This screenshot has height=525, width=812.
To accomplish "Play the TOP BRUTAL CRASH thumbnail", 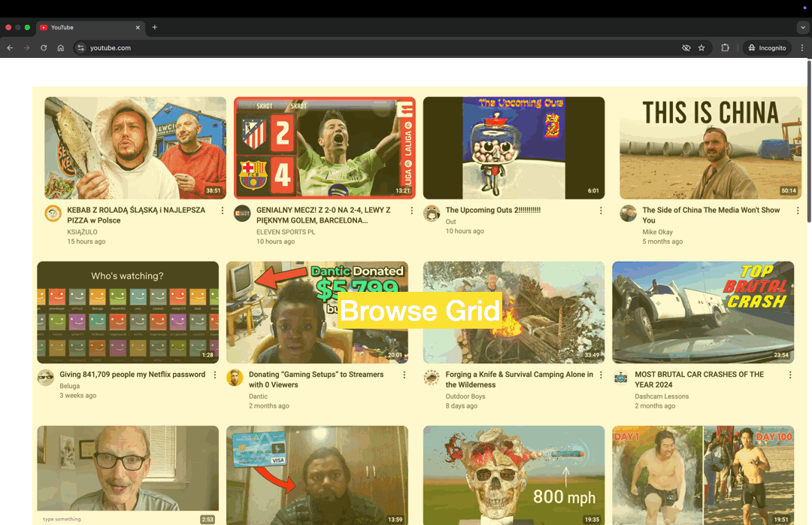I will [703, 312].
